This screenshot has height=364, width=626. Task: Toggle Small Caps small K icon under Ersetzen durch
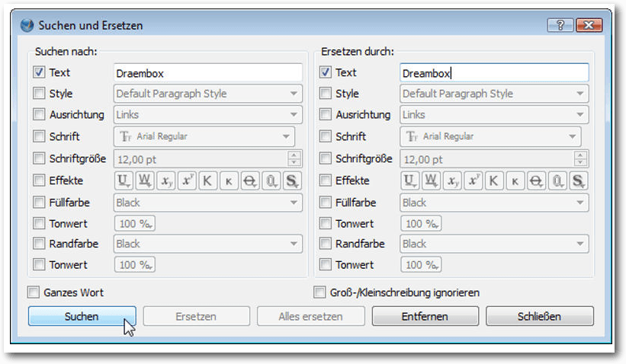coord(515,181)
